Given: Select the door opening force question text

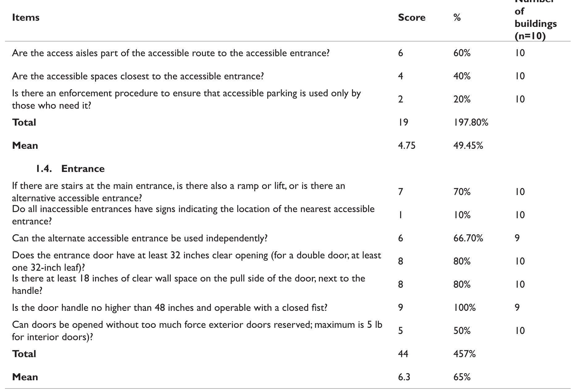Looking at the screenshot, I should click(197, 331).
